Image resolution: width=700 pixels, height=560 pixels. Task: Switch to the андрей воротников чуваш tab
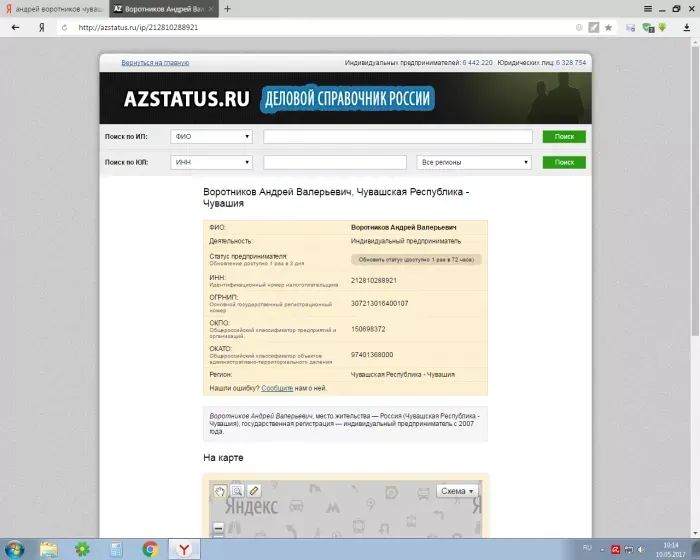coord(54,9)
